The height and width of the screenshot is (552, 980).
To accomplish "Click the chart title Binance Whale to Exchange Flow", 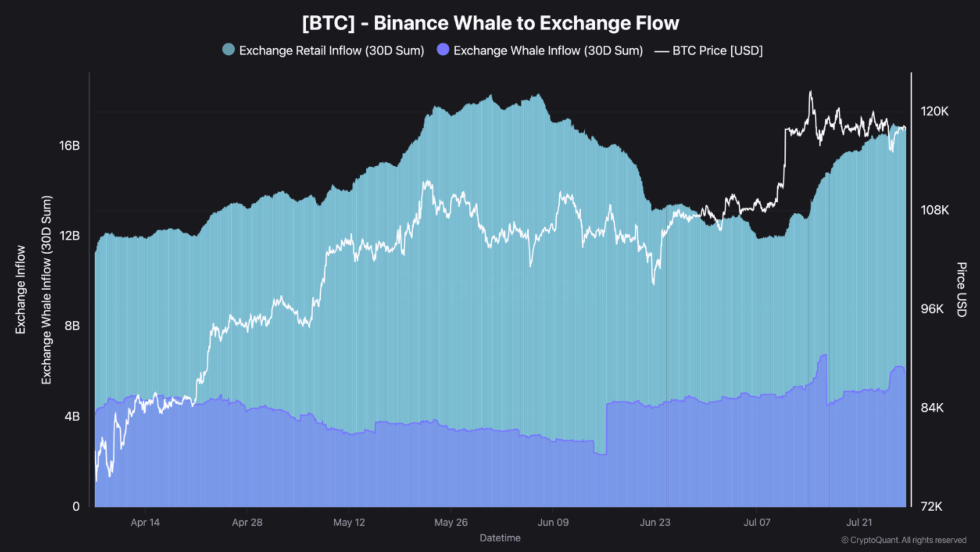I will pos(490,23).
